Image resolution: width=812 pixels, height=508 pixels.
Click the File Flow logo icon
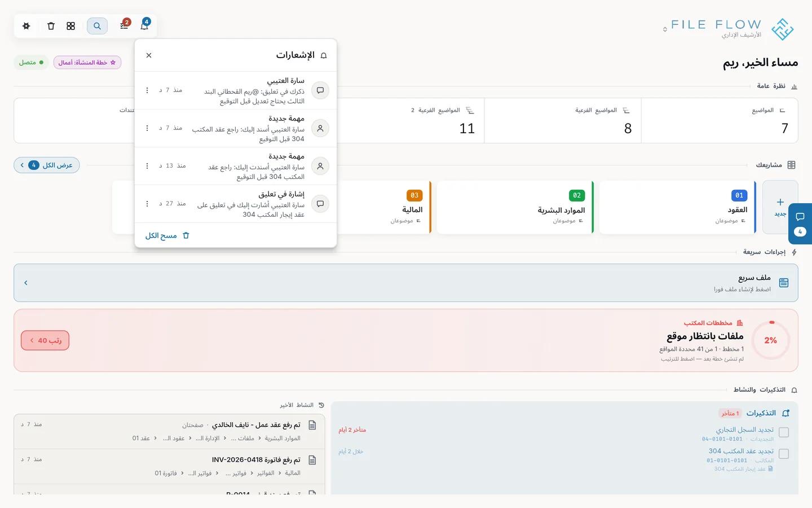[x=783, y=29]
